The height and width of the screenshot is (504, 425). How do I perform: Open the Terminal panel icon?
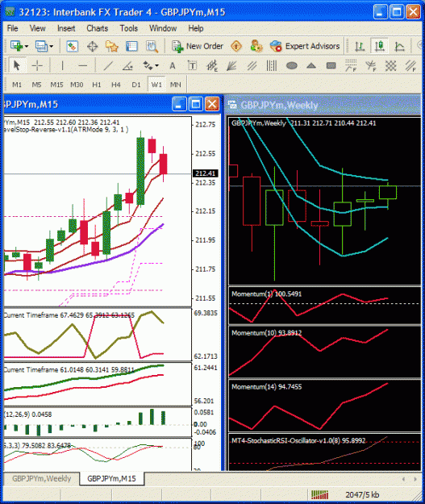tap(131, 46)
